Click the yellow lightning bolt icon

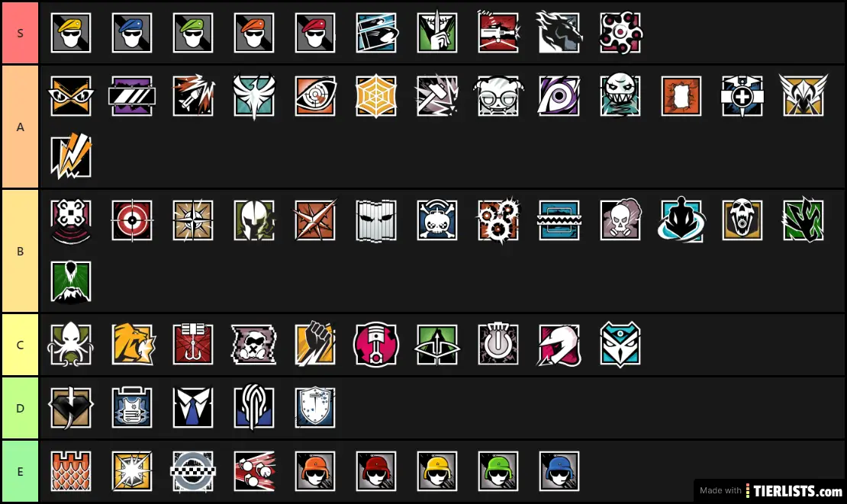(x=71, y=156)
